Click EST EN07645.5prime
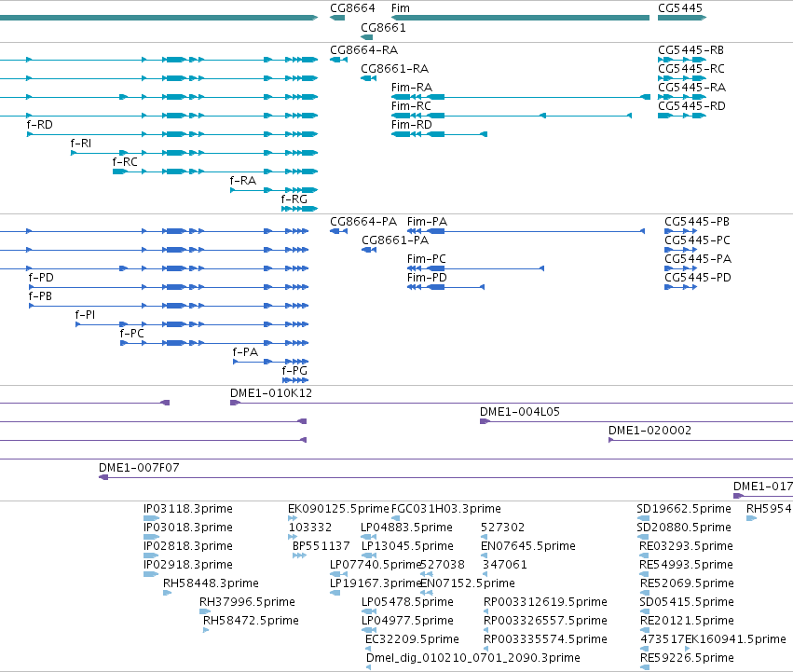The width and height of the screenshot is (793, 672). [x=528, y=547]
